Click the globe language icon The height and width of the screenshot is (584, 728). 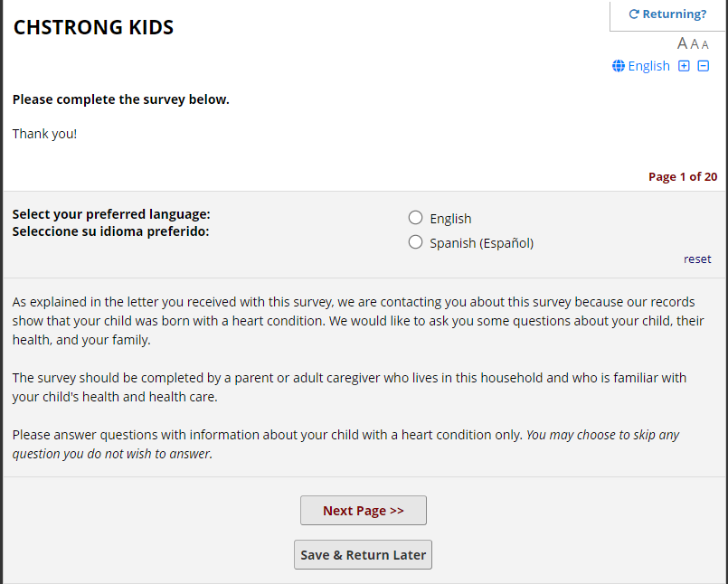pos(619,66)
